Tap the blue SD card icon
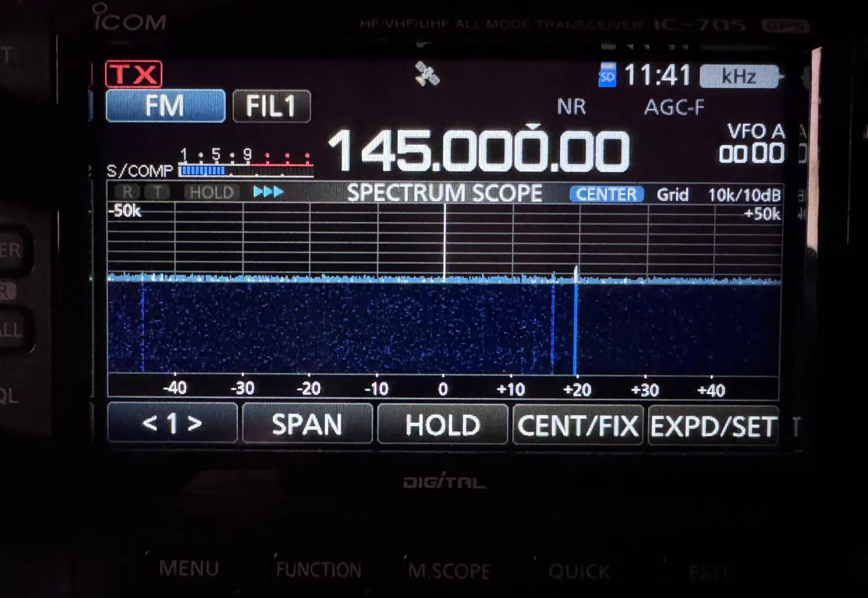This screenshot has height=598, width=868. coord(607,76)
